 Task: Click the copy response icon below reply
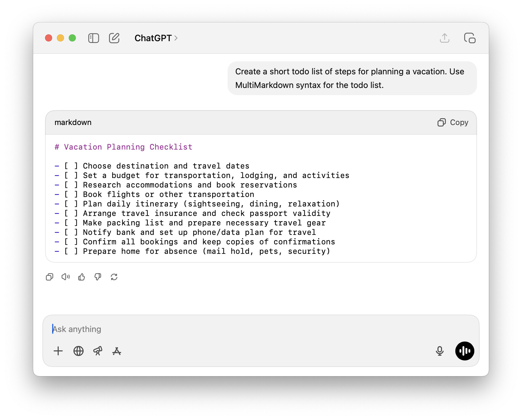(49, 277)
